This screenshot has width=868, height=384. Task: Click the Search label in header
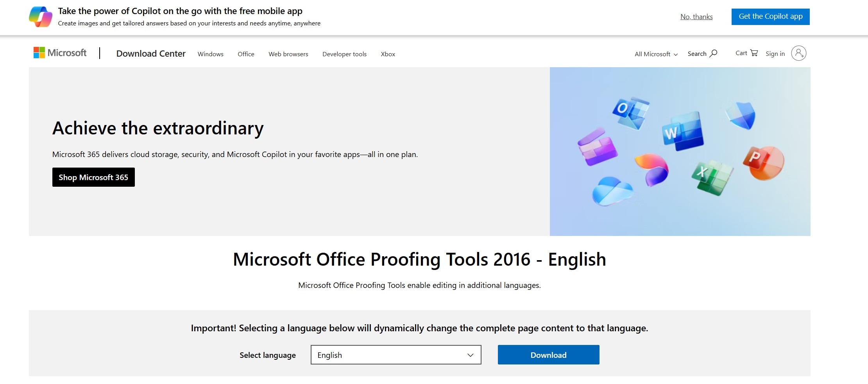[x=697, y=54]
